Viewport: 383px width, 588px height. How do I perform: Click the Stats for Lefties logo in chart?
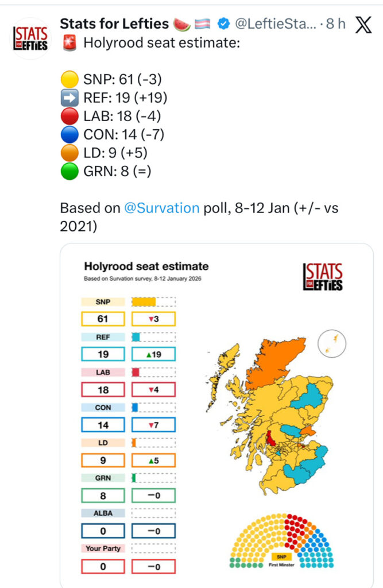pos(323,277)
